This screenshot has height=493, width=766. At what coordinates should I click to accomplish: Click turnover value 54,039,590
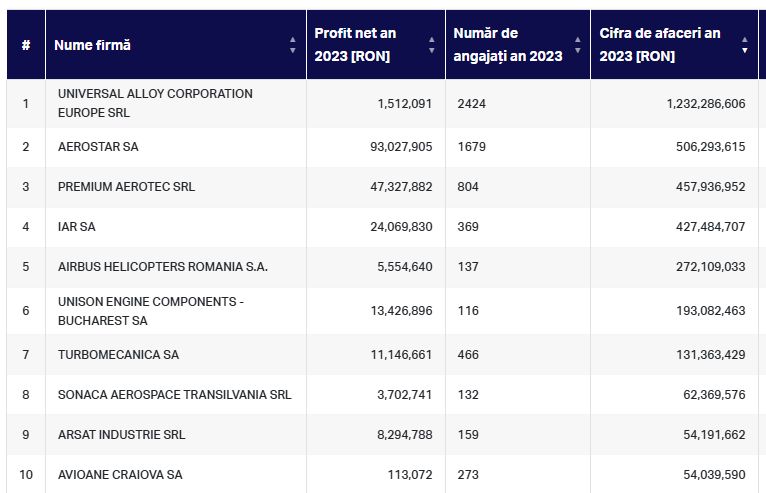pyautogui.click(x=714, y=475)
